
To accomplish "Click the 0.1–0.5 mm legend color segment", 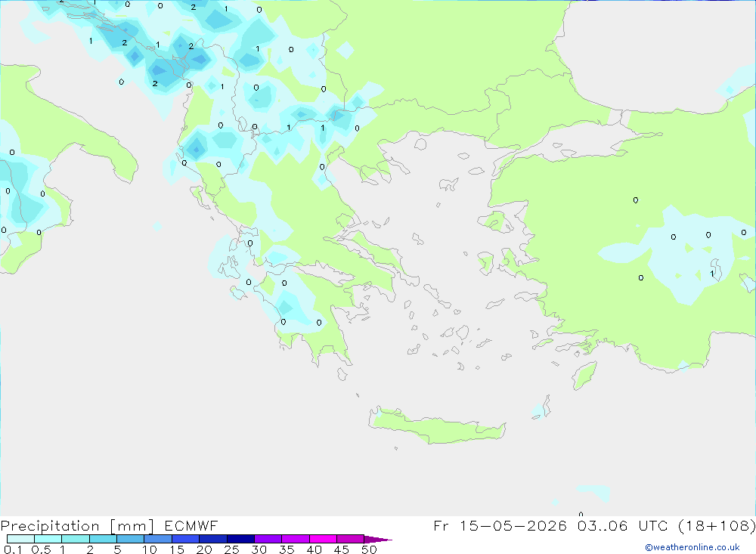I will click(20, 539).
